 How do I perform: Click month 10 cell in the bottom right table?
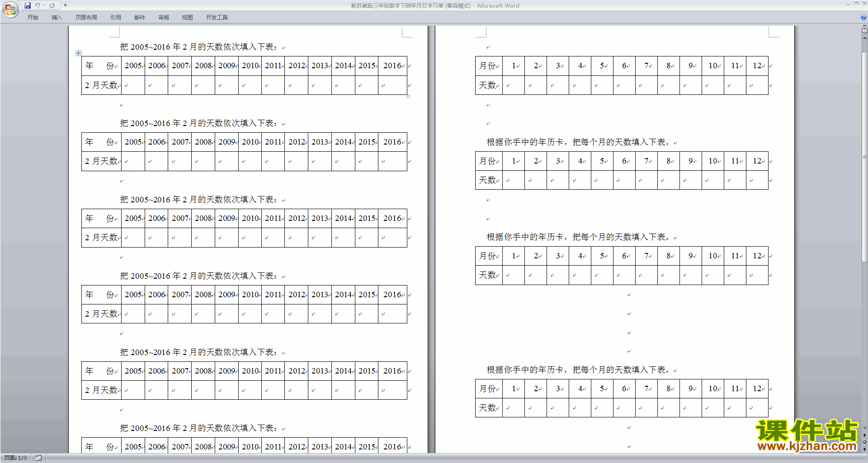713,388
